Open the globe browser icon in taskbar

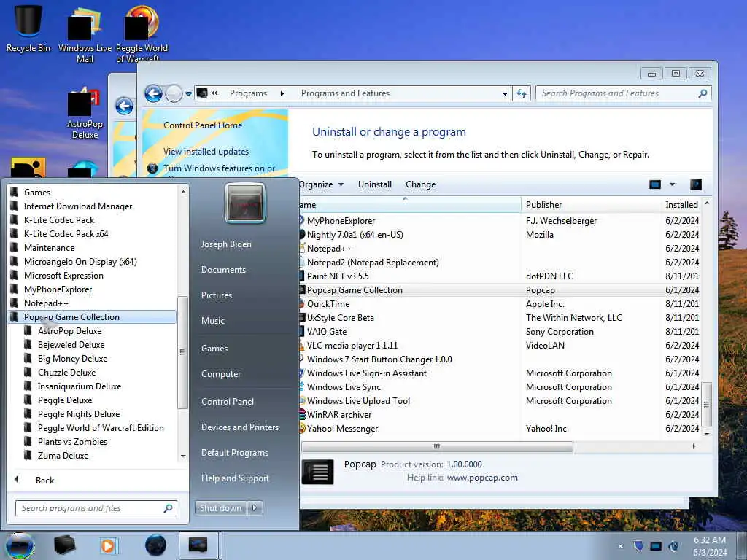tap(156, 545)
